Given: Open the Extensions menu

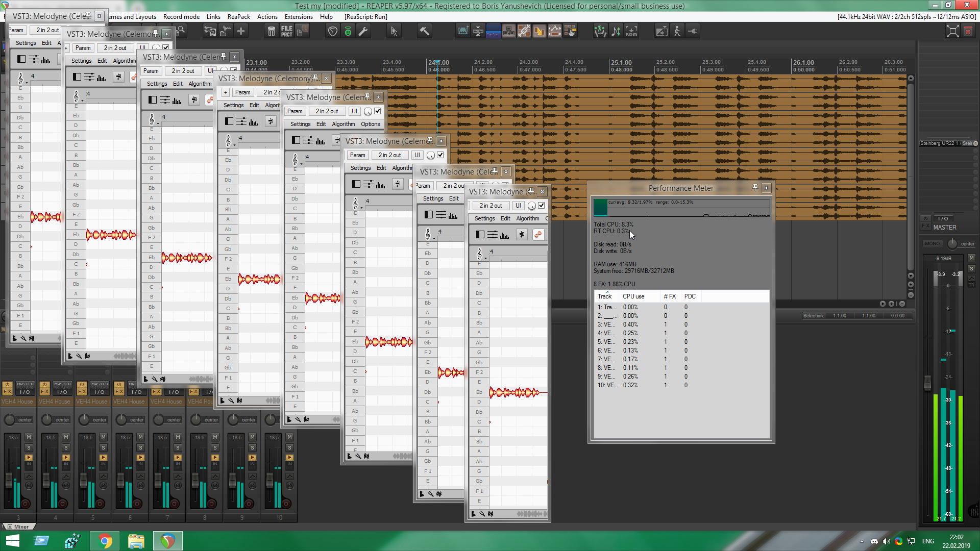Looking at the screenshot, I should (x=299, y=17).
